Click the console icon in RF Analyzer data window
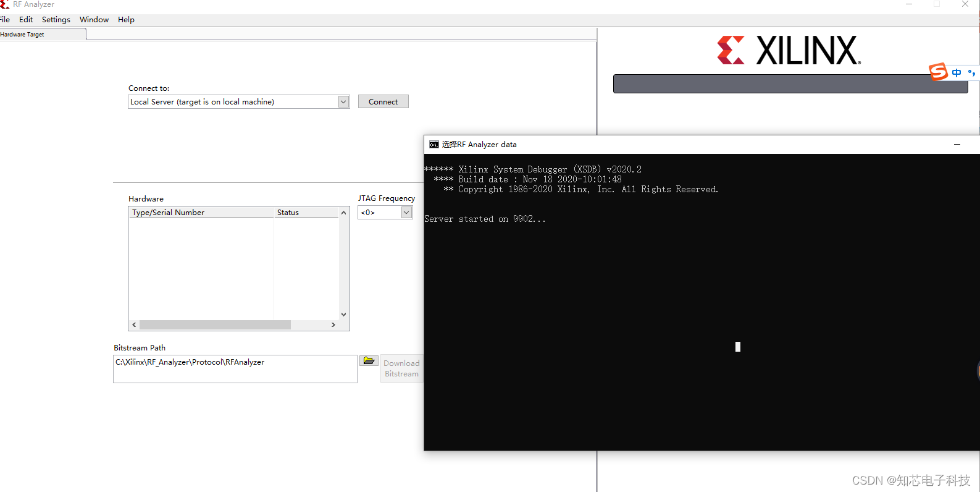 click(x=434, y=145)
